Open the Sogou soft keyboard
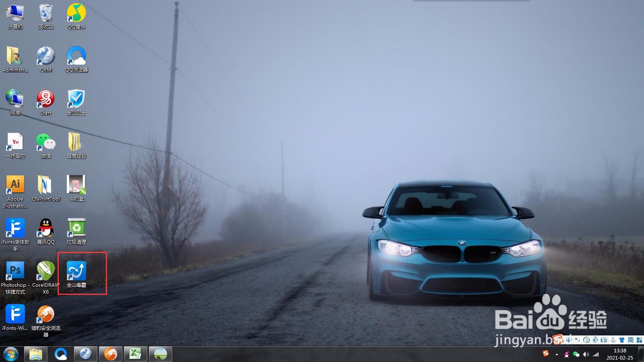 604,340
